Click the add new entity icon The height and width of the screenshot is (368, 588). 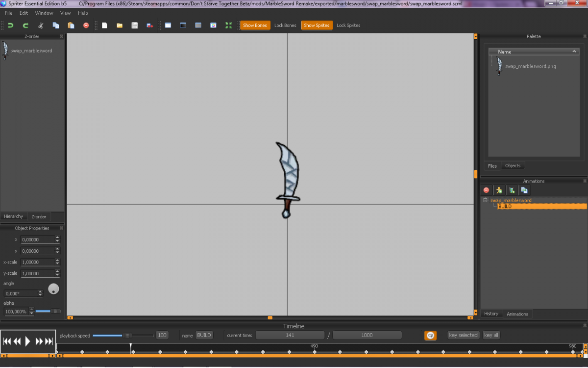tap(499, 190)
